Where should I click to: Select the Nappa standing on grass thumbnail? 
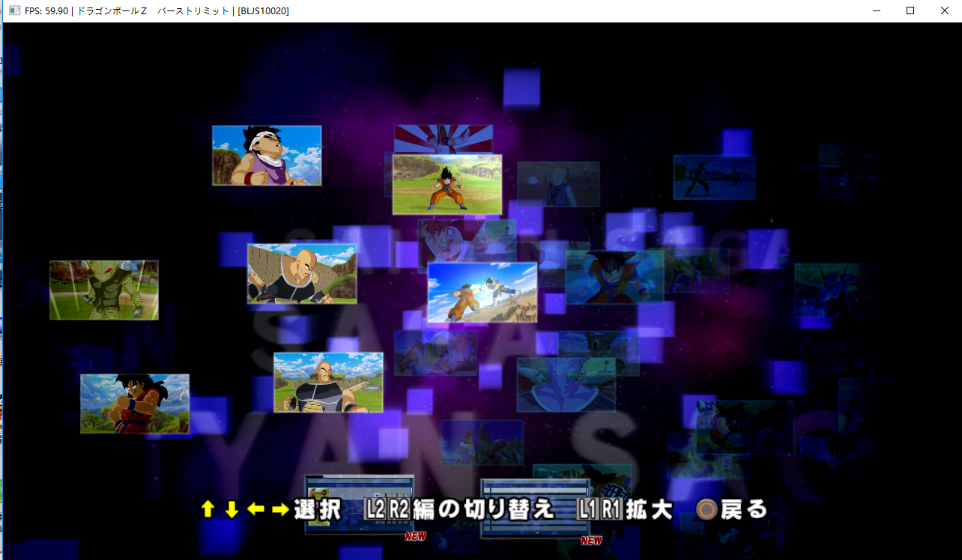tap(328, 383)
